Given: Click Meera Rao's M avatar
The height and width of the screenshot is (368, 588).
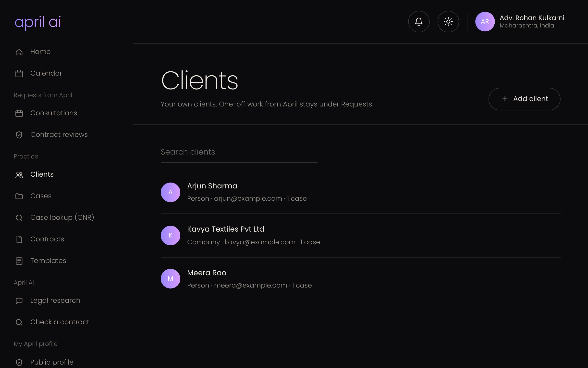Looking at the screenshot, I should click(x=171, y=279).
